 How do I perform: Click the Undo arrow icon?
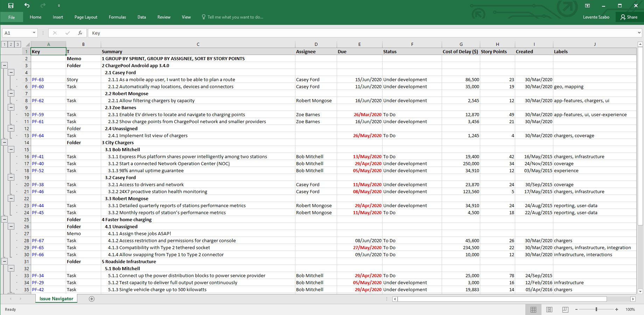[27, 6]
